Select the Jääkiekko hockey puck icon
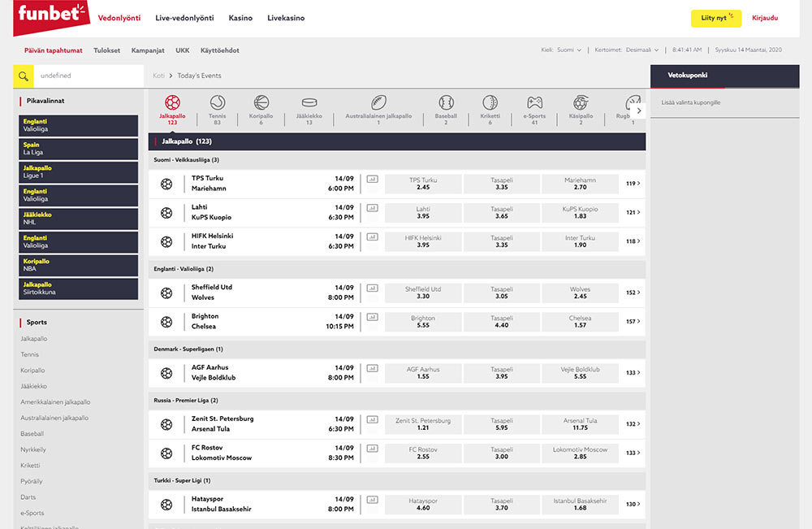The width and height of the screenshot is (812, 529). [309, 102]
